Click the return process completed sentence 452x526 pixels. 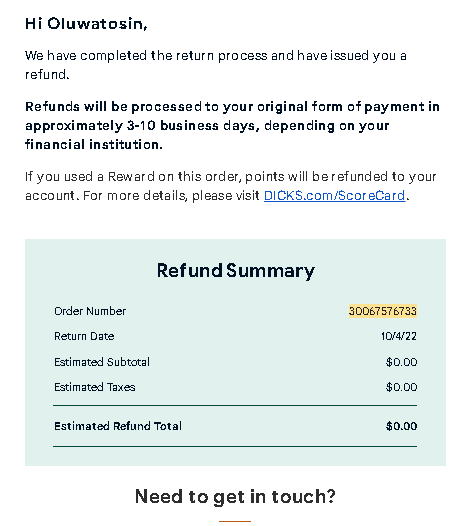(216, 65)
